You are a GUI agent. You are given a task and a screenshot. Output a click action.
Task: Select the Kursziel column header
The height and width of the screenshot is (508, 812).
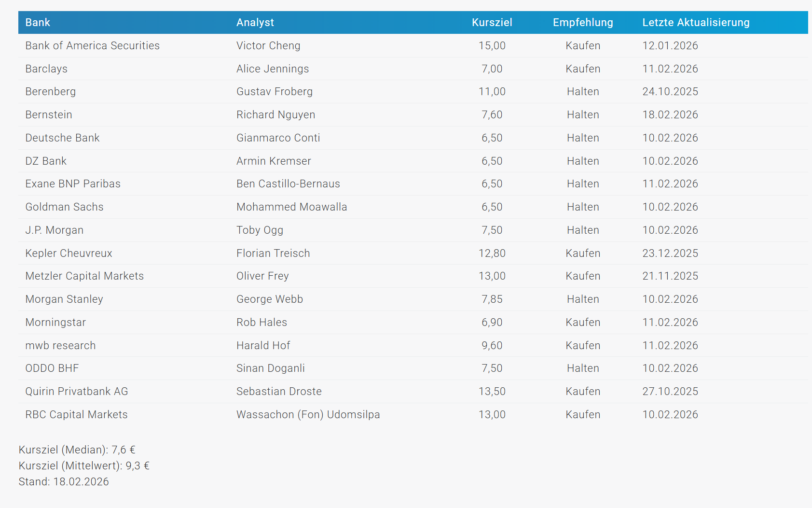[492, 23]
